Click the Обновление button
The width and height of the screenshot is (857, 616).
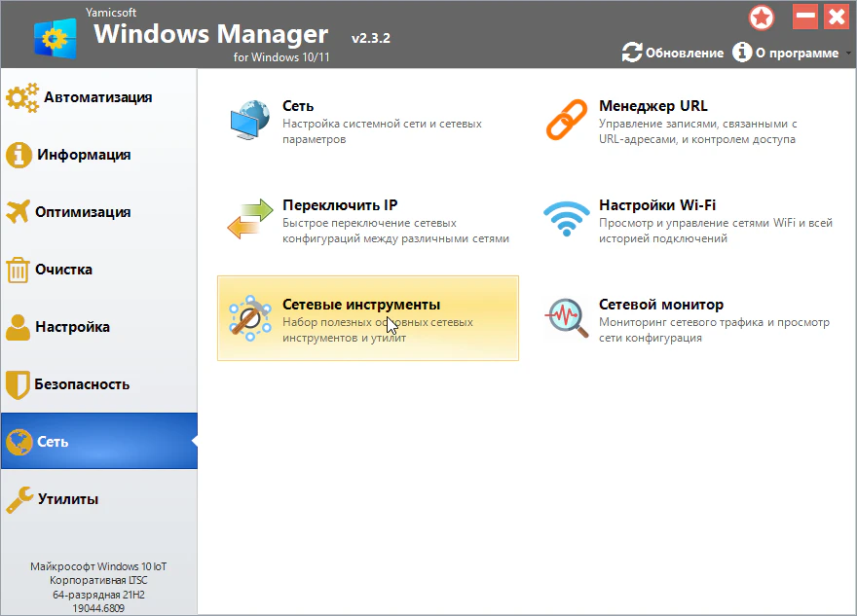(674, 53)
